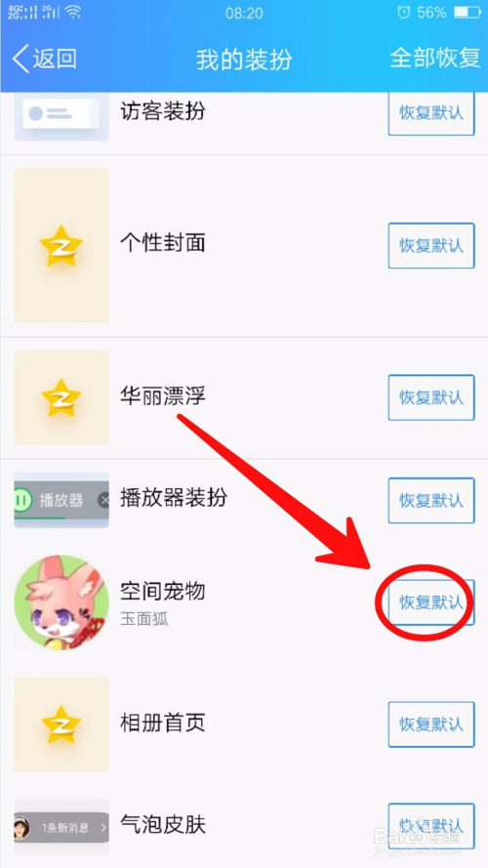
Task: Restore default for 华丽漂浮
Action: (x=431, y=397)
